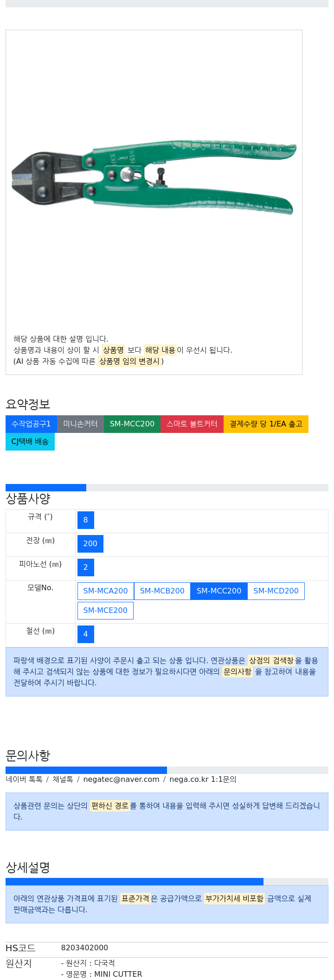This screenshot has height=980, width=334.
Task: Click the 규격 value 8 badge
Action: [85, 520]
